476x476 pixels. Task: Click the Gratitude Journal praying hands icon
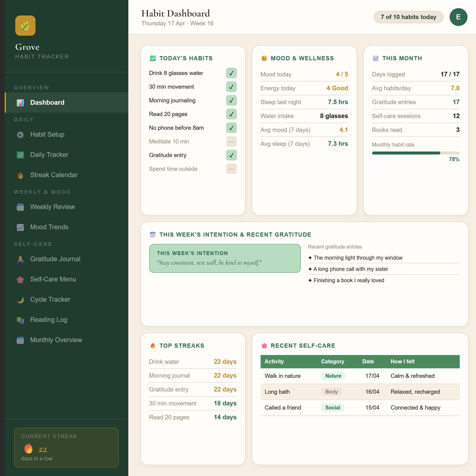coord(20,259)
